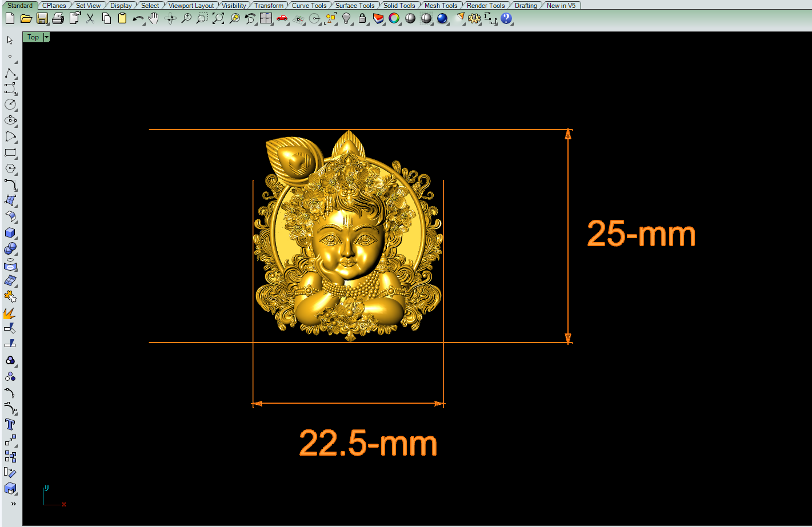Click the Text object T tool
812x527 pixels.
pyautogui.click(x=10, y=424)
